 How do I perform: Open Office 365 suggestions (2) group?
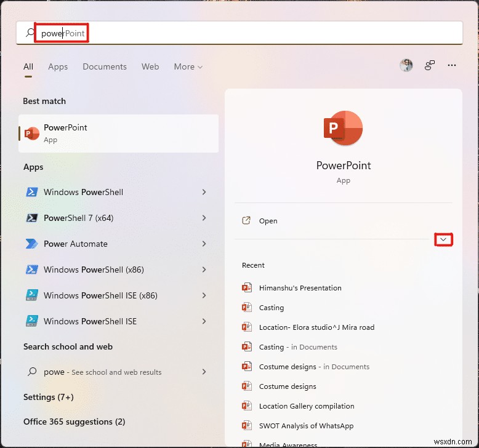[x=74, y=422]
